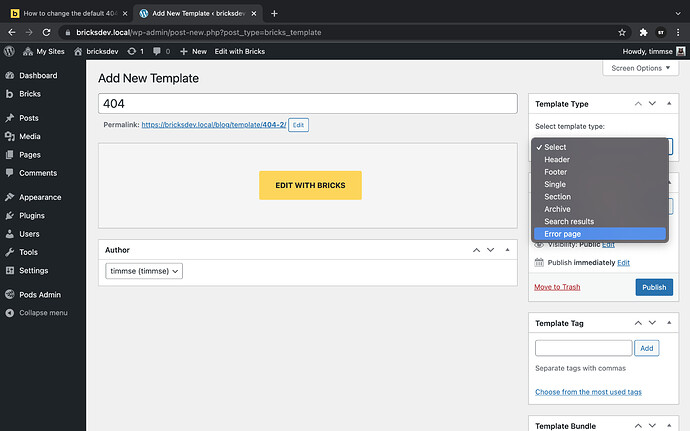
Task: Choose Single in template type list
Action: click(x=600, y=184)
